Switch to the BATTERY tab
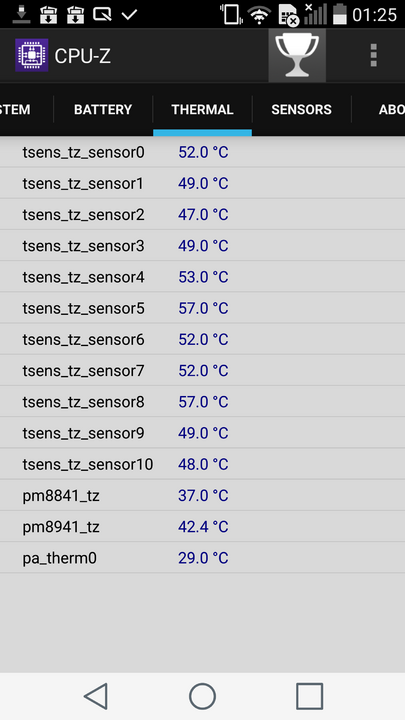The height and width of the screenshot is (720, 405). pyautogui.click(x=103, y=110)
